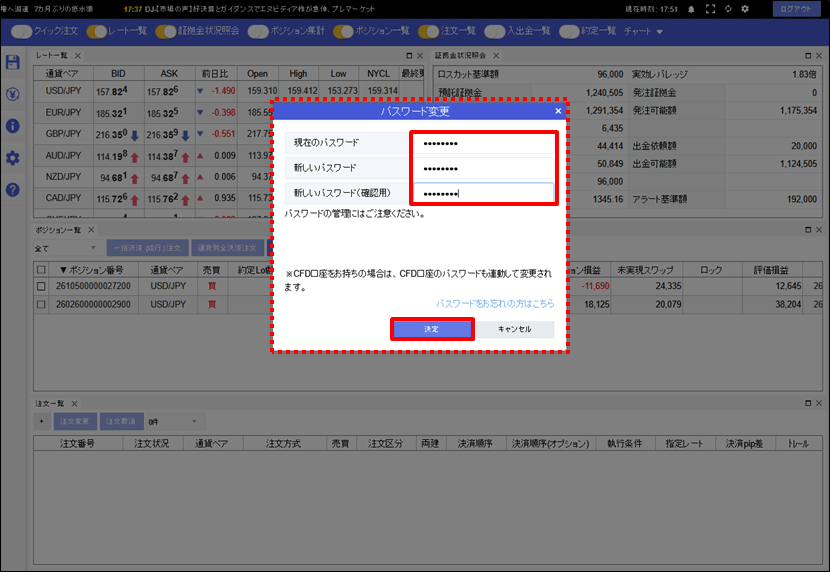Click the キャンセル button
The image size is (830, 572).
[x=515, y=329]
